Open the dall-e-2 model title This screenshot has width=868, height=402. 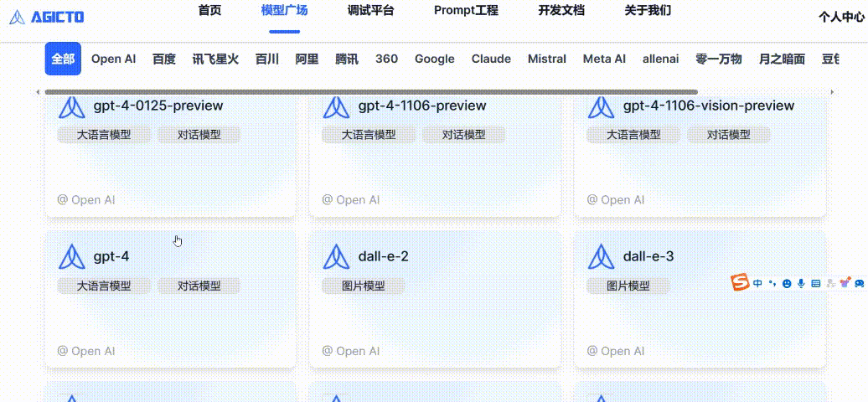[383, 256]
